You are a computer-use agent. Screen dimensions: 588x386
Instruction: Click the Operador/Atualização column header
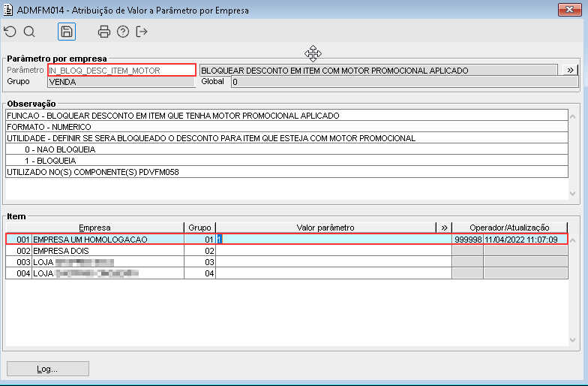point(510,228)
